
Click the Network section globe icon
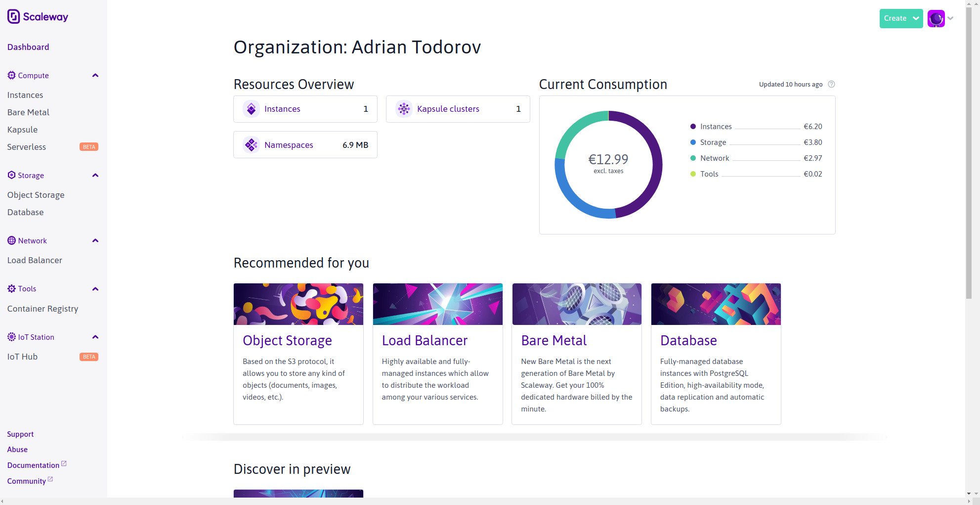tap(11, 240)
